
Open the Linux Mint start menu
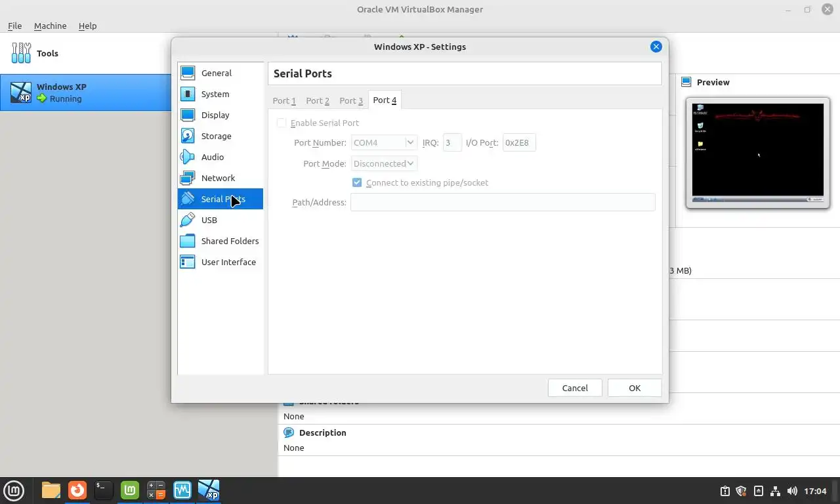click(14, 490)
